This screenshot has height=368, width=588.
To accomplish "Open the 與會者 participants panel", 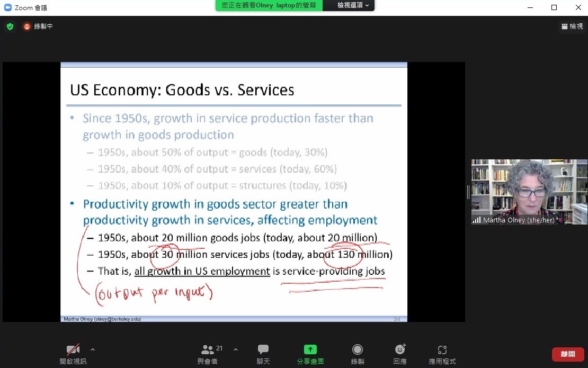I will [207, 350].
